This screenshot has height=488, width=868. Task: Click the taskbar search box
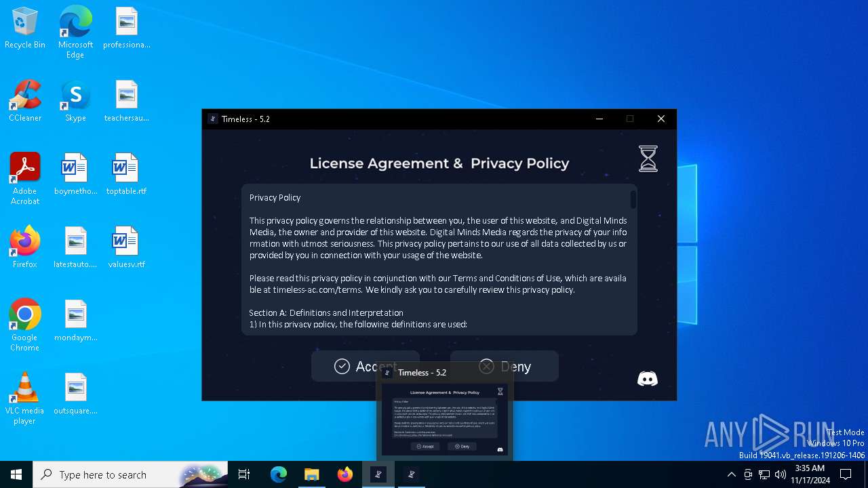[130, 474]
